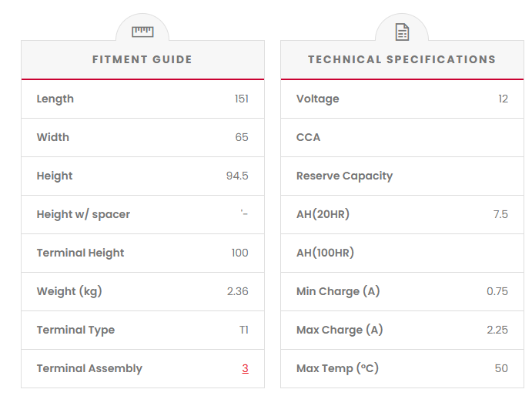Screen dimensions: 532x406
Task: Select the Weight (kg) value 2.36
Action: pyautogui.click(x=237, y=291)
